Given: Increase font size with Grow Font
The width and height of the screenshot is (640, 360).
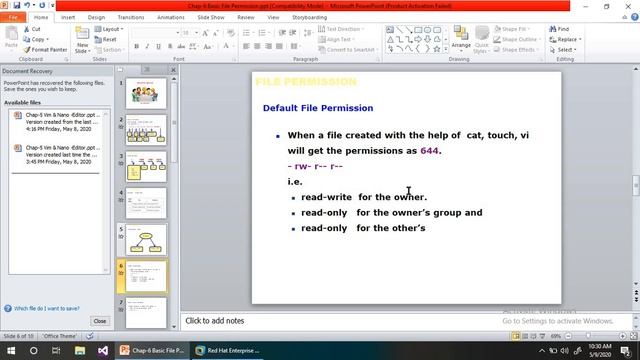Looking at the screenshot, I should 205,33.
